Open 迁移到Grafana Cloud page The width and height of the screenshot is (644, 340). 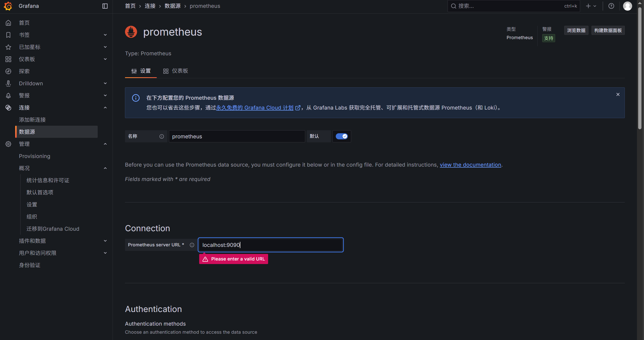click(53, 229)
